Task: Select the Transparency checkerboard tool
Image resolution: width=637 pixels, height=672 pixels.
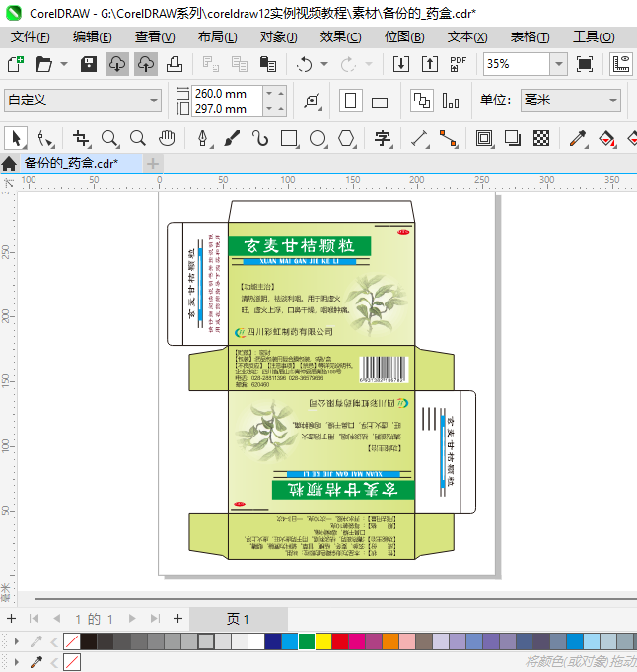Action: [x=541, y=138]
